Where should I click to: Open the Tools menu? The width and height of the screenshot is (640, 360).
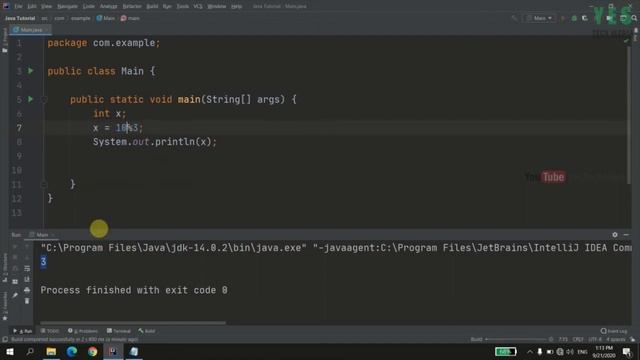point(182,6)
